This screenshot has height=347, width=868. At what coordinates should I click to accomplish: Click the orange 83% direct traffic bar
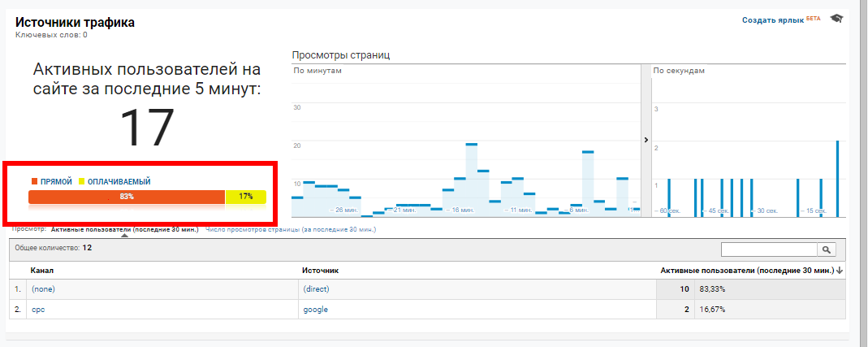click(x=126, y=197)
